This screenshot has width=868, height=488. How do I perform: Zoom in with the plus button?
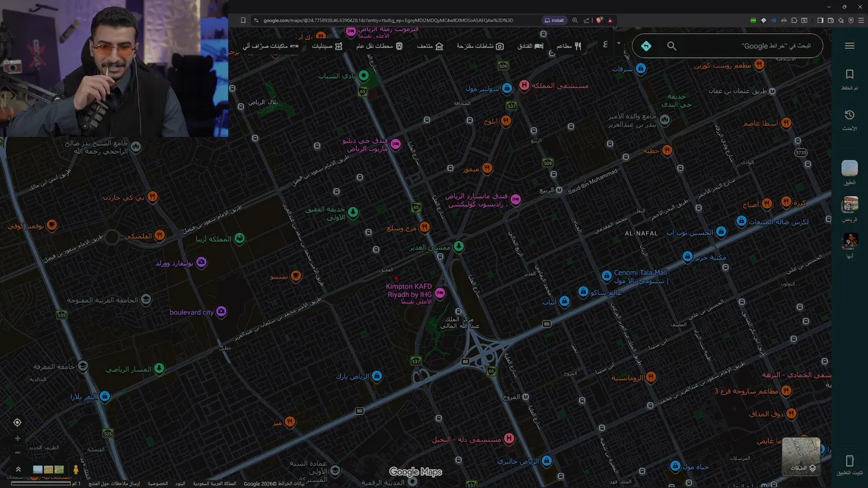pyautogui.click(x=18, y=439)
